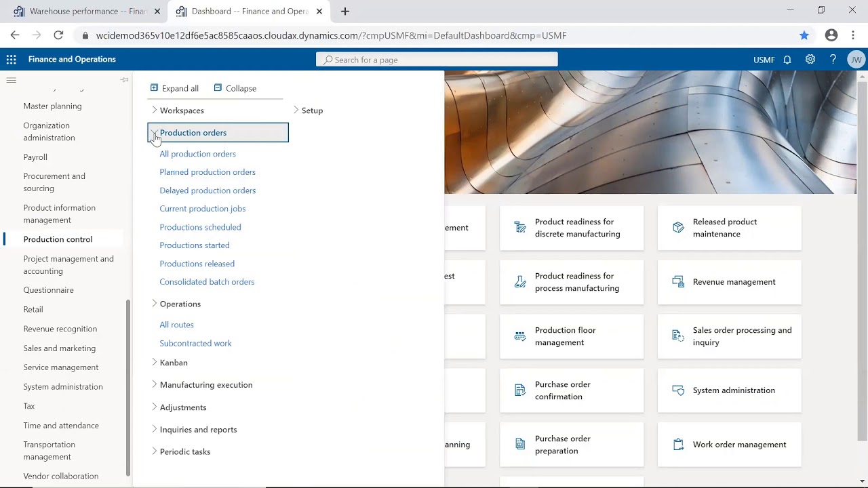
Task: Click the Collapse icon
Action: pyautogui.click(x=218, y=87)
